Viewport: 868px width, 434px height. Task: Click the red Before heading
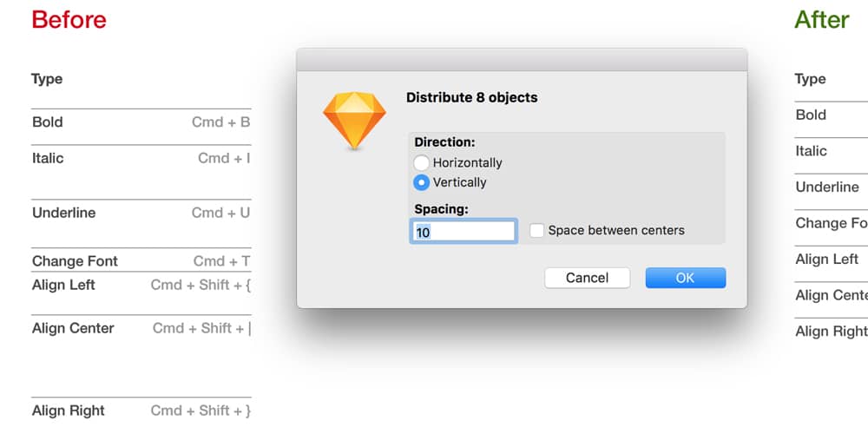pyautogui.click(x=69, y=19)
